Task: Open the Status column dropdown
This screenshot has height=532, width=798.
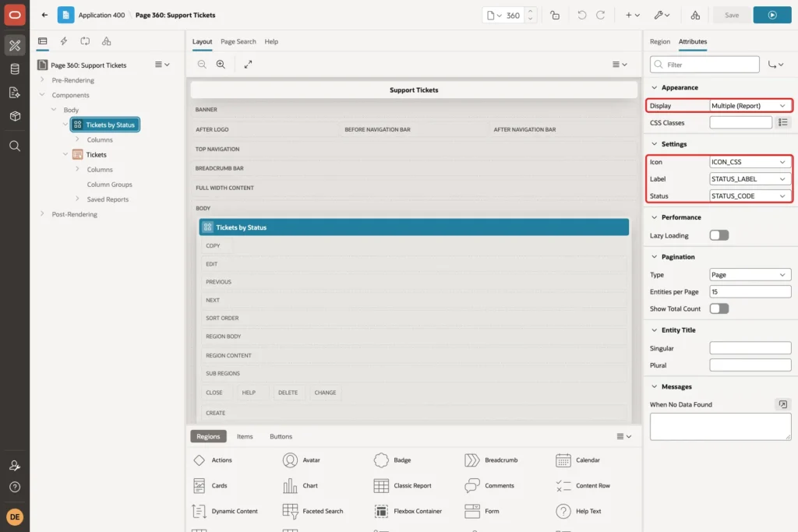Action: (750, 196)
